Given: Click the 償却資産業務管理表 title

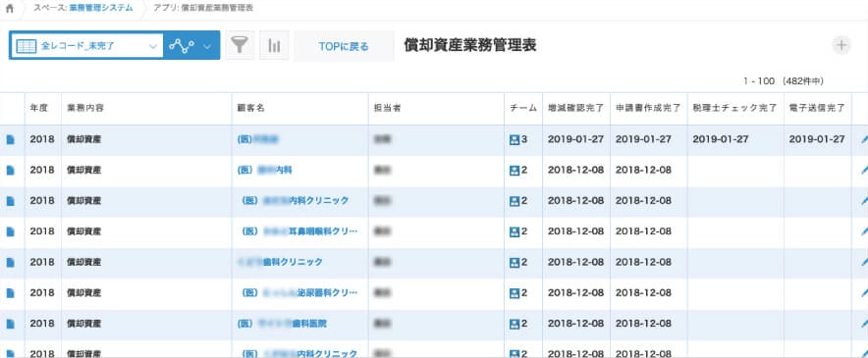Looking at the screenshot, I should click(x=470, y=45).
